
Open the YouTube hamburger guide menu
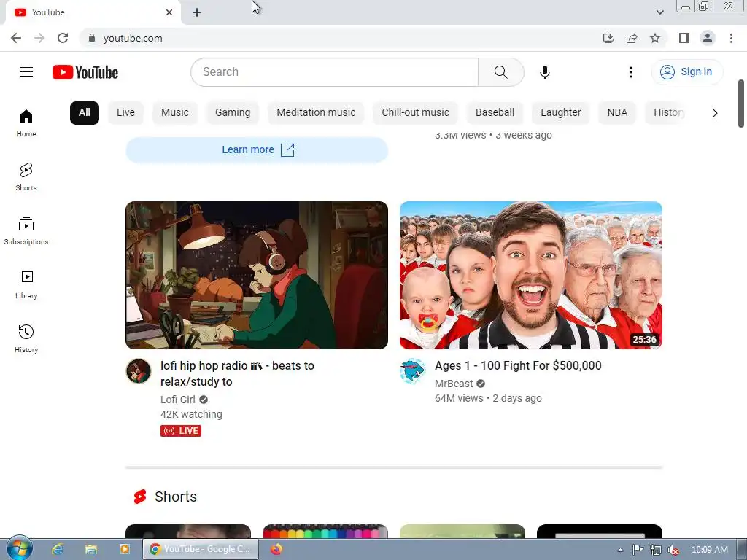(x=26, y=72)
